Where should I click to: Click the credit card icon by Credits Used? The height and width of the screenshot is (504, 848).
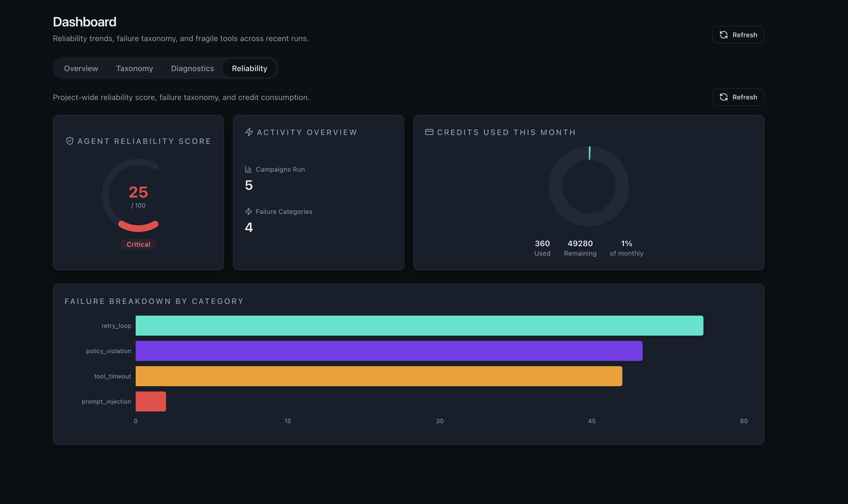[x=429, y=132]
